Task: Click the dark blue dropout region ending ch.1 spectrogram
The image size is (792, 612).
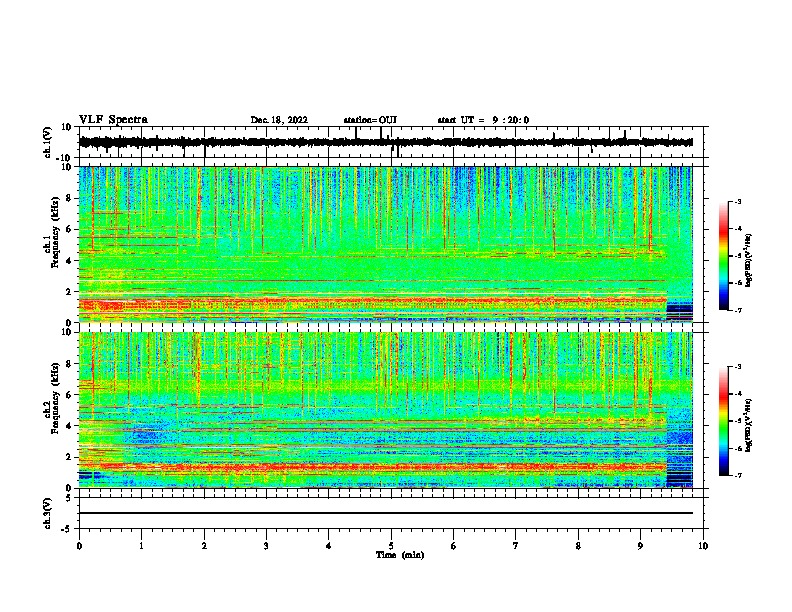Action: tap(680, 312)
